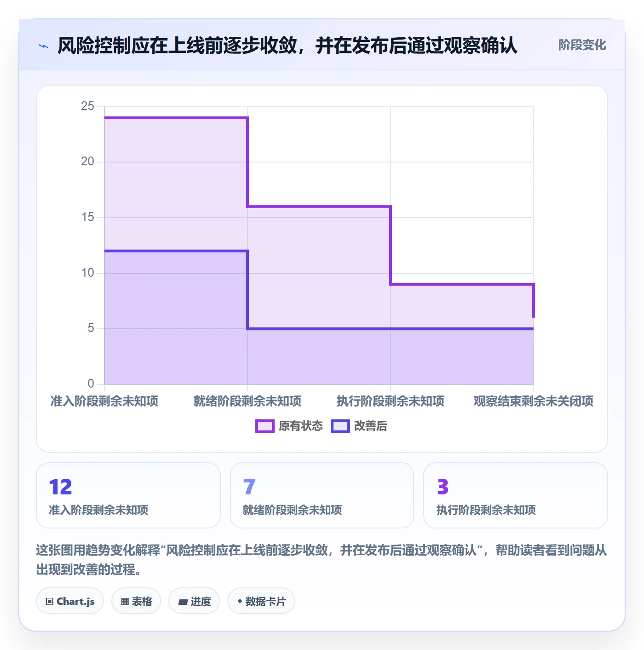Select the 表格 tag chip

point(136,601)
